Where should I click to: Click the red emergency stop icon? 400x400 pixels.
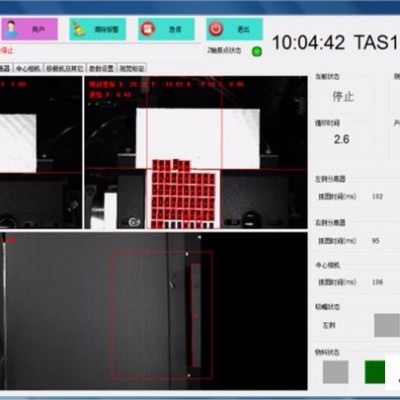tap(147, 29)
